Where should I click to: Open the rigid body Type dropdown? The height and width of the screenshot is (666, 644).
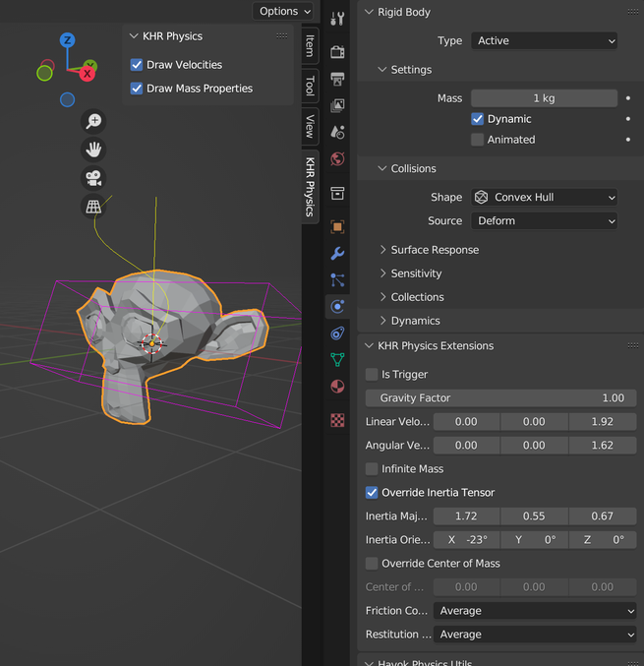(x=544, y=40)
